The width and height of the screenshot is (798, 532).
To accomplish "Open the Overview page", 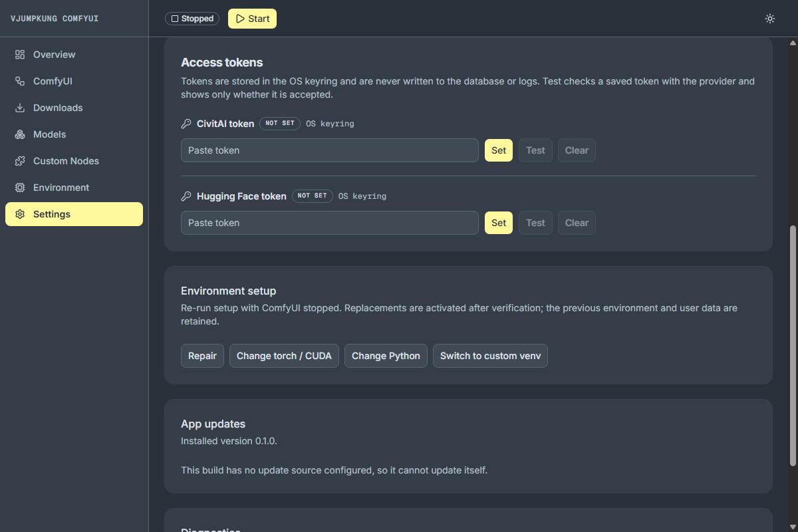I will 74,55.
